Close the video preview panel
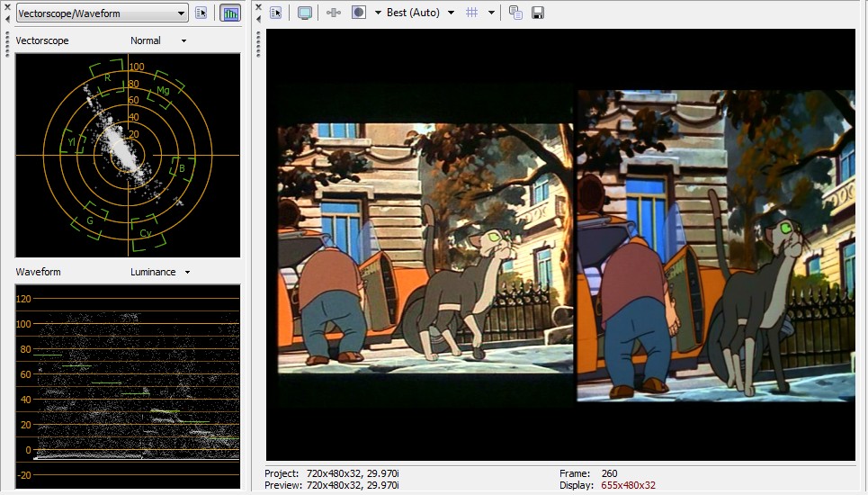Screen dimensions: 868x495 258,7
